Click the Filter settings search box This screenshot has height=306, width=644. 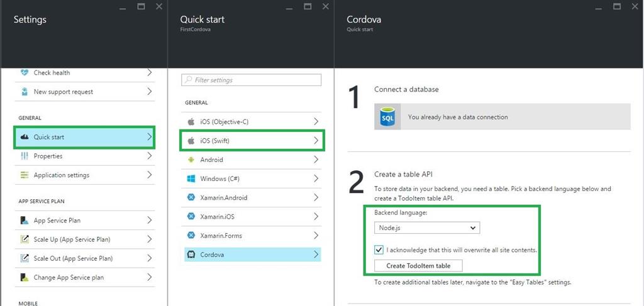[251, 80]
